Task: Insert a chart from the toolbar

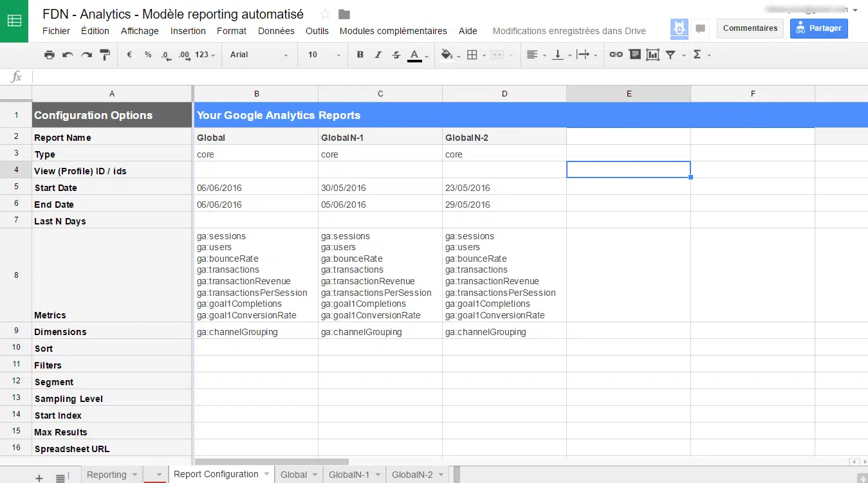Action: (x=652, y=55)
